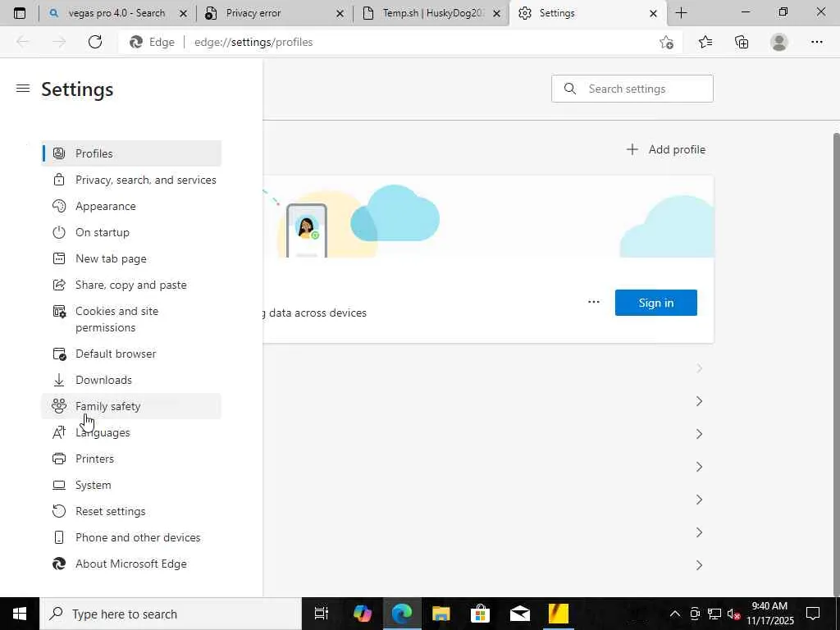Open New tab page settings
The height and width of the screenshot is (630, 840).
tap(131, 258)
